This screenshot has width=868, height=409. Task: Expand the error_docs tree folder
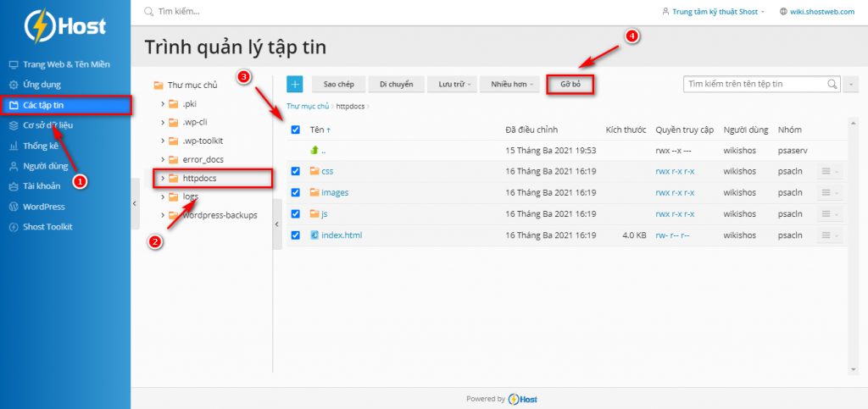163,159
